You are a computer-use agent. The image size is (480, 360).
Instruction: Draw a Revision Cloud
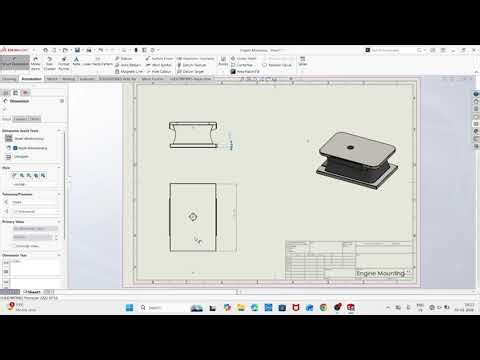pyautogui.click(x=277, y=65)
